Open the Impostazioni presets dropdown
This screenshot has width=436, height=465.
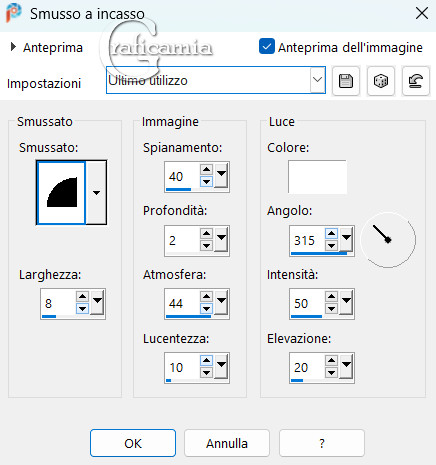(318, 80)
